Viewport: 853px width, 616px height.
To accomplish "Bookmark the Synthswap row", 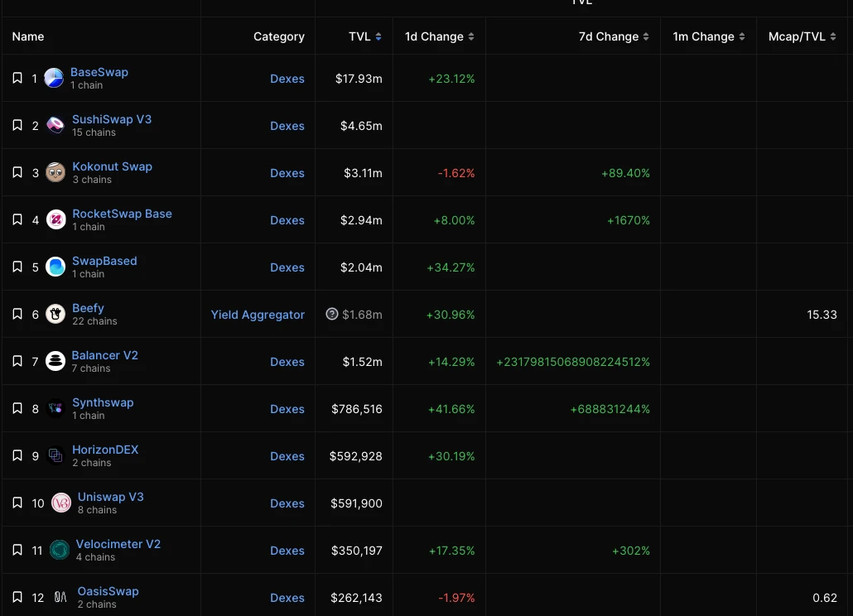I will 17,409.
